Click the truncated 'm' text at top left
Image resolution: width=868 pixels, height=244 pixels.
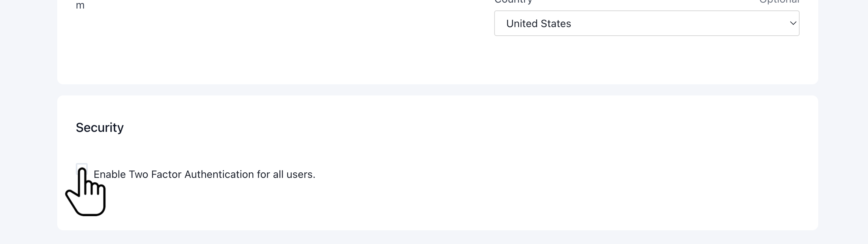point(80,6)
